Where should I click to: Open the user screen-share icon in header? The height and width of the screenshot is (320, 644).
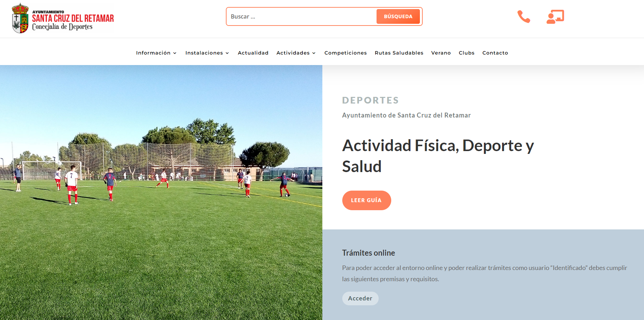point(555,17)
